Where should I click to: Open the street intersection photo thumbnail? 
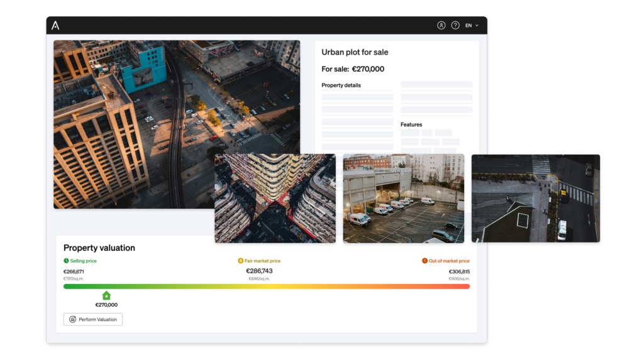536,198
